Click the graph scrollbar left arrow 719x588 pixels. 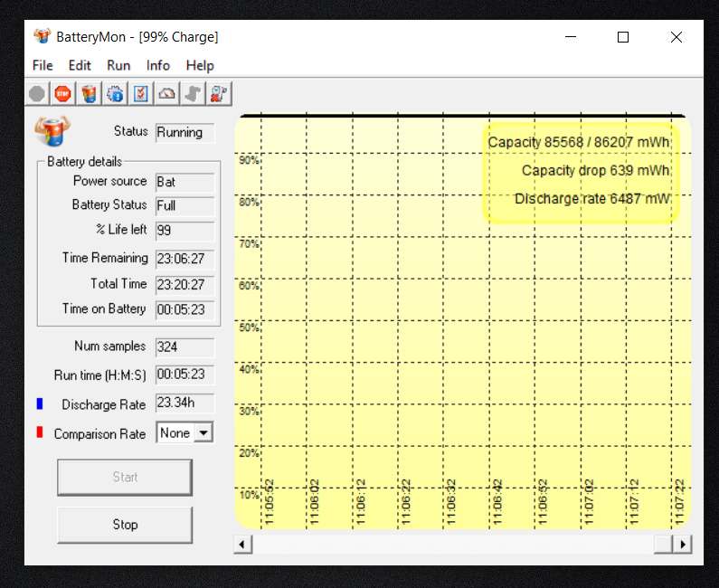coord(242,545)
